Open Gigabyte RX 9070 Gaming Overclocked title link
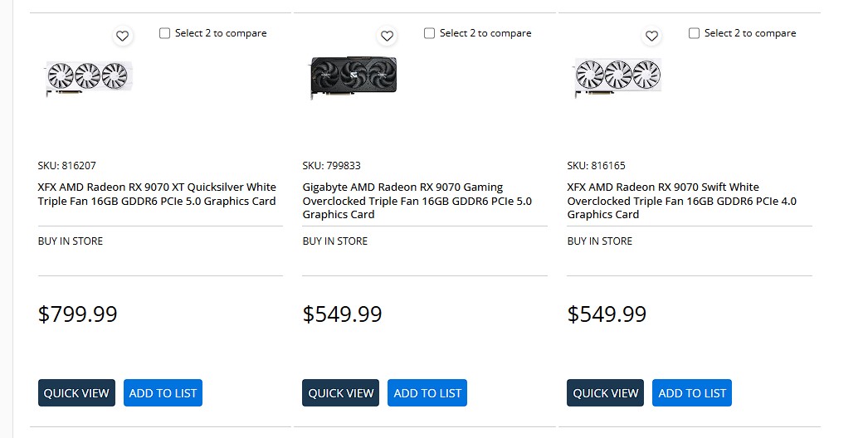 417,201
